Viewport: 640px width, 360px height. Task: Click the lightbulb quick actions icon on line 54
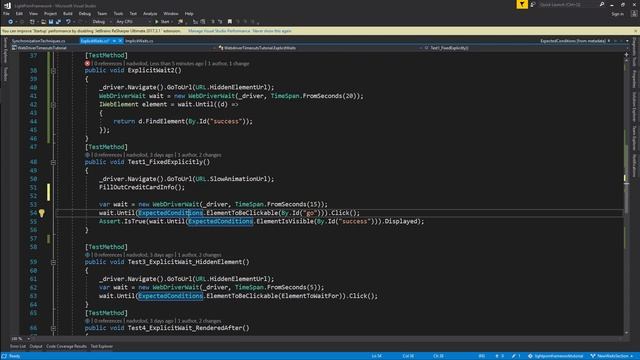coord(42,213)
